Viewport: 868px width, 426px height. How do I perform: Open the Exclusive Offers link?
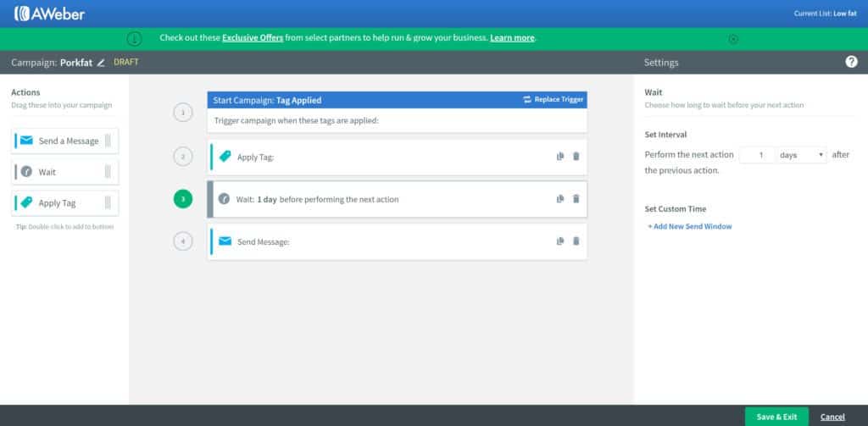(253, 37)
